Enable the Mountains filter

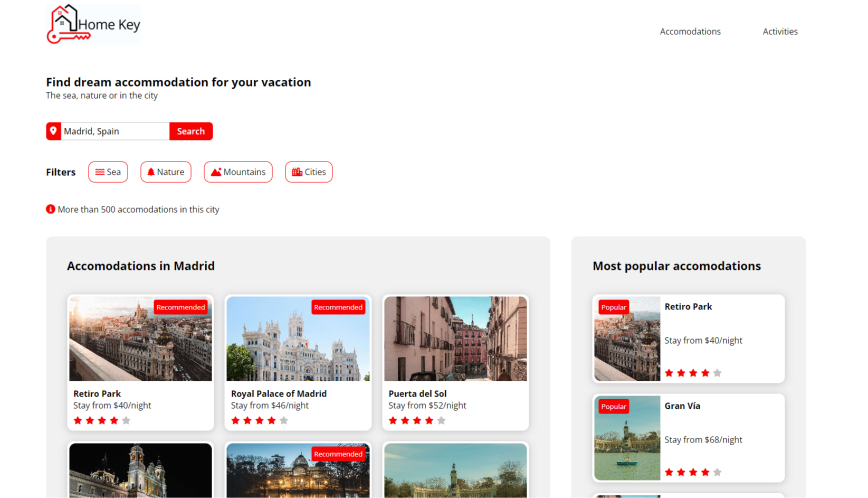(x=238, y=172)
